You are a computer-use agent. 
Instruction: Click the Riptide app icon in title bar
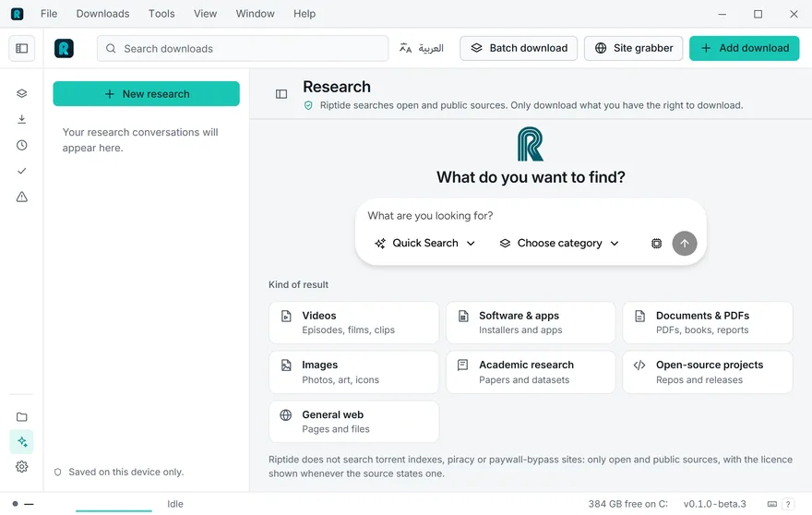[18, 14]
